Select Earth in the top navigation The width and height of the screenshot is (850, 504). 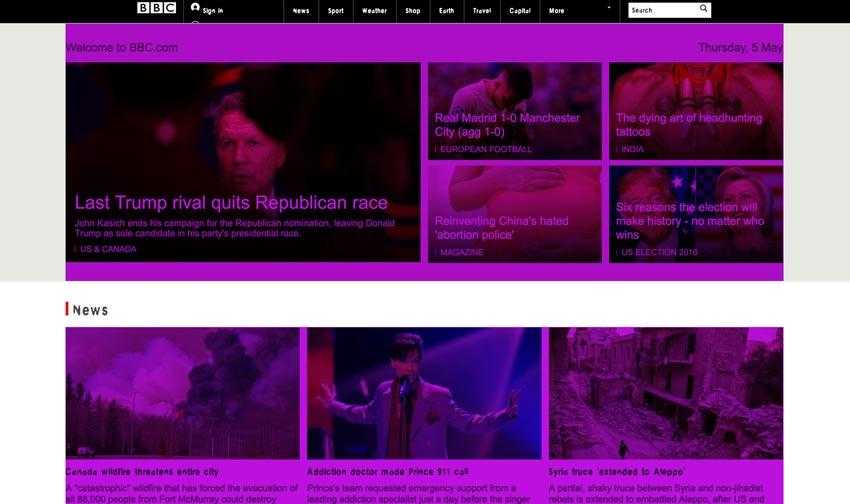[446, 11]
